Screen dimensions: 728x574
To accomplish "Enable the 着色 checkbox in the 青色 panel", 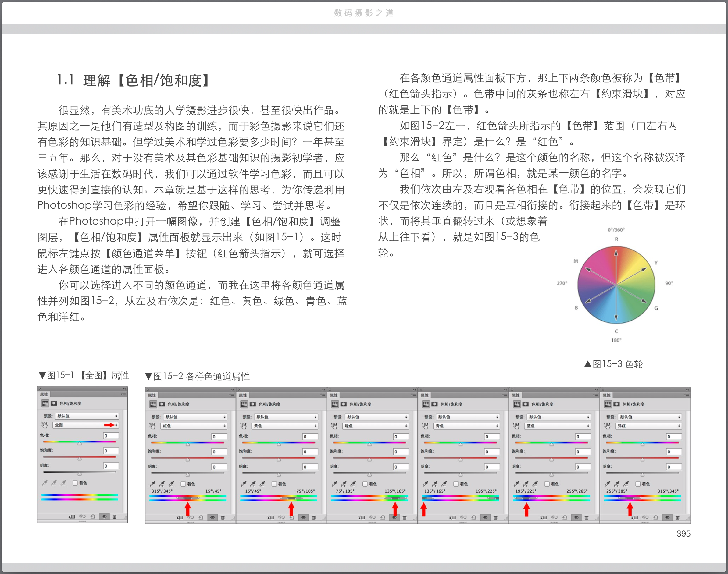I will pyautogui.click(x=456, y=484).
